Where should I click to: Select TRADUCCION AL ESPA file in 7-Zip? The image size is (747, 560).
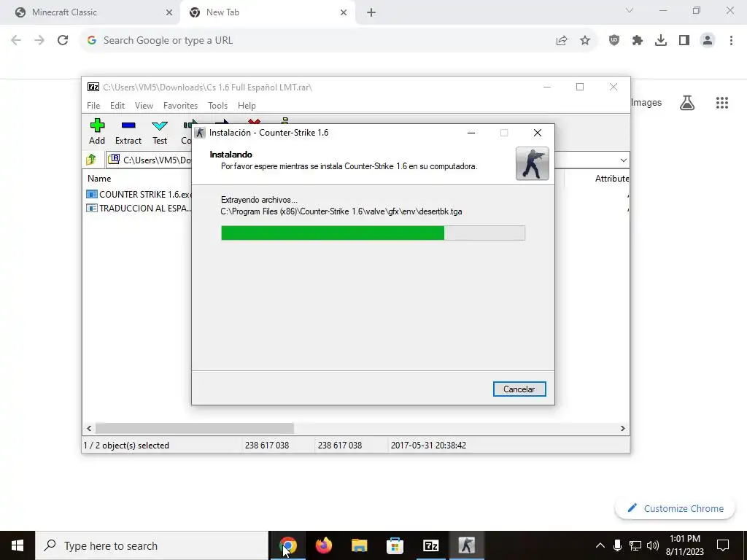pyautogui.click(x=139, y=208)
